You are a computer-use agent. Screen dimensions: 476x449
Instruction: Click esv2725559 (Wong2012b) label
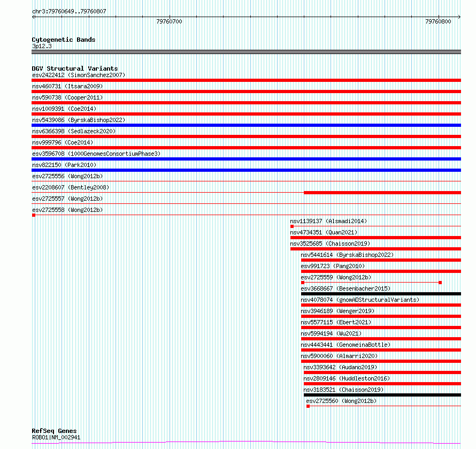point(336,277)
